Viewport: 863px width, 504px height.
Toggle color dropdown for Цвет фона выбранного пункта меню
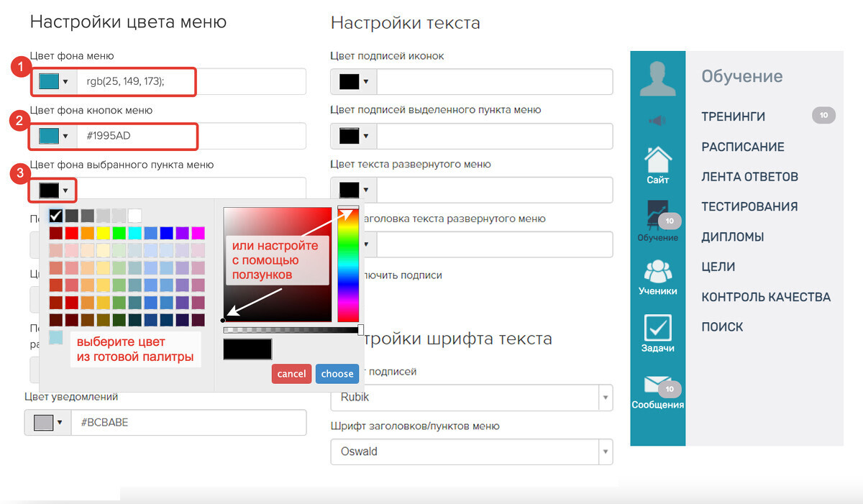pos(52,191)
